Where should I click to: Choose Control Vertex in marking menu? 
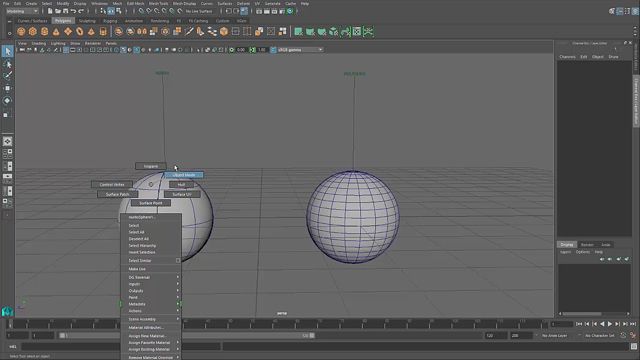tap(112, 184)
